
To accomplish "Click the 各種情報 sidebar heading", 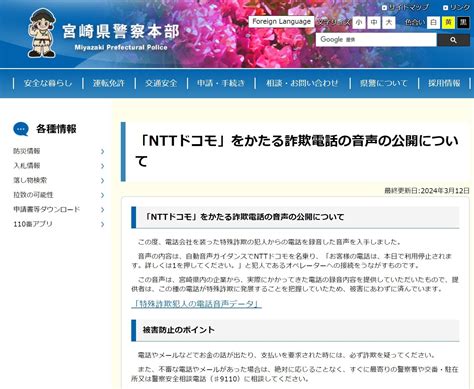I will pyautogui.click(x=56, y=129).
